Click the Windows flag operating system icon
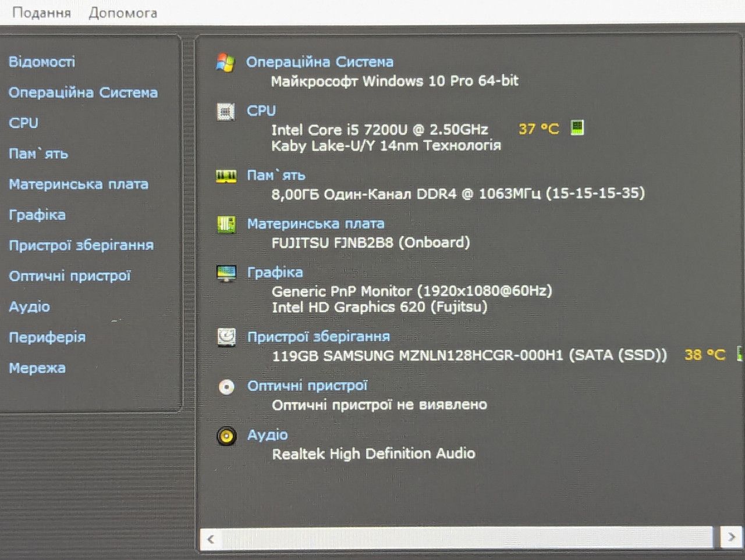 [225, 63]
